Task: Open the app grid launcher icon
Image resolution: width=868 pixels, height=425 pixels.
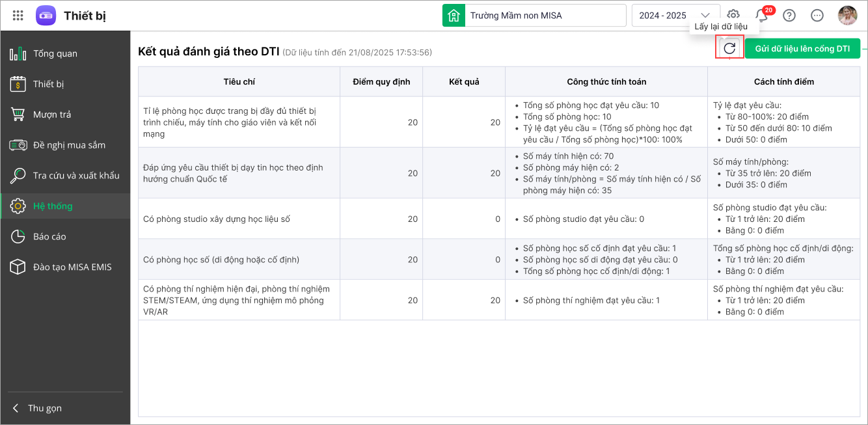Action: click(x=18, y=15)
